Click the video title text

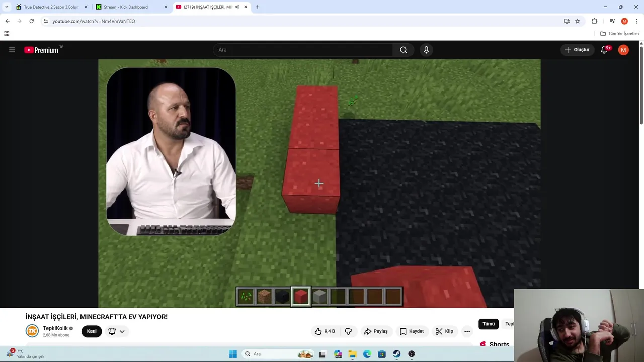click(x=97, y=317)
